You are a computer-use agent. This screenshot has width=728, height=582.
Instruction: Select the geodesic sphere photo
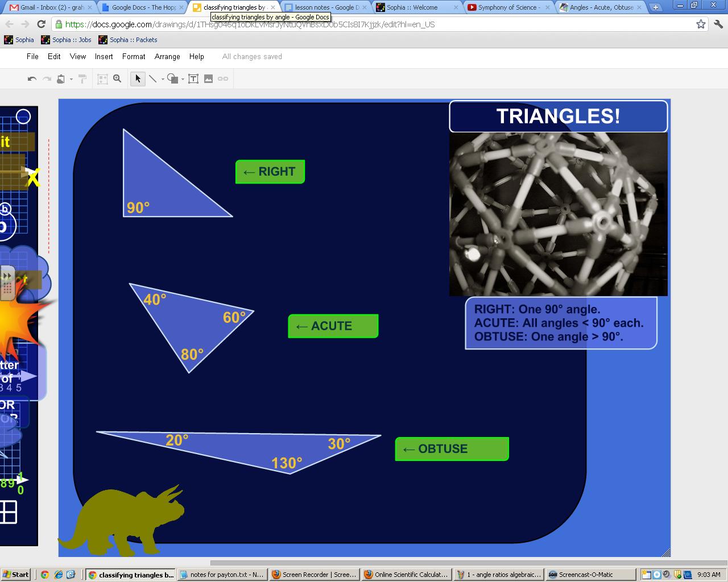[x=559, y=214]
